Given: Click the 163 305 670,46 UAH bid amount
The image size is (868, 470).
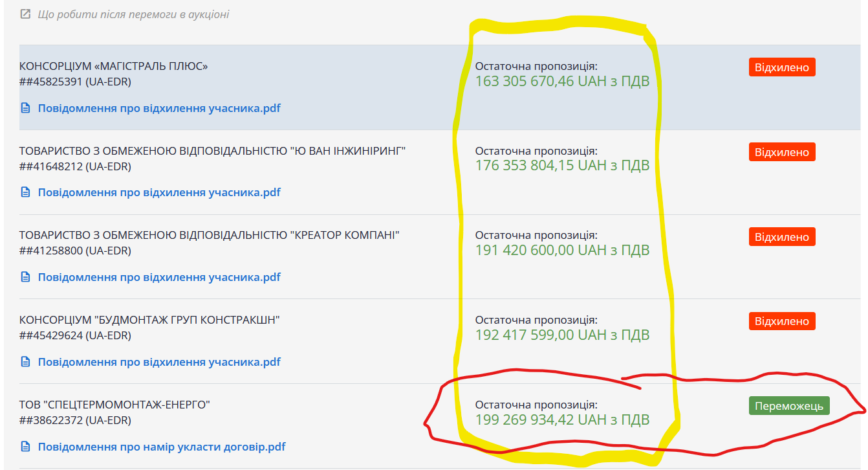Looking at the screenshot, I should 561,81.
